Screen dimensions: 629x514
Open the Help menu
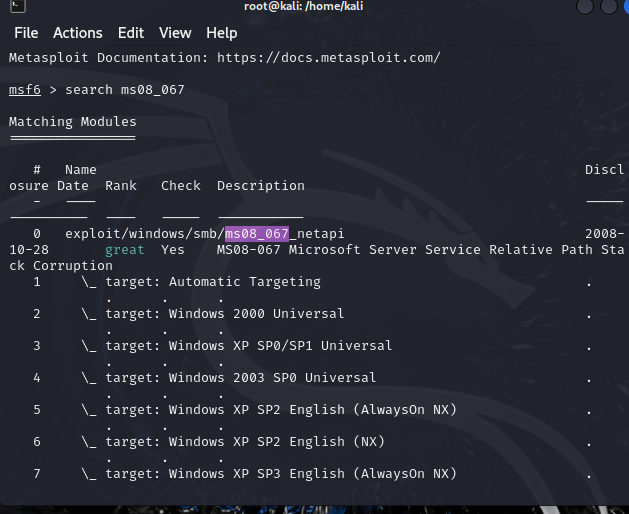click(221, 33)
